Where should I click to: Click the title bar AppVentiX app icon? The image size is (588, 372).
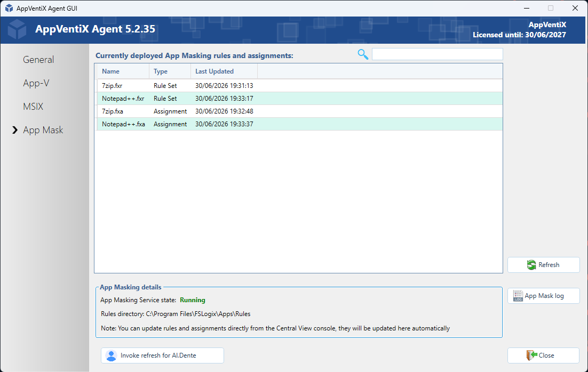9,8
